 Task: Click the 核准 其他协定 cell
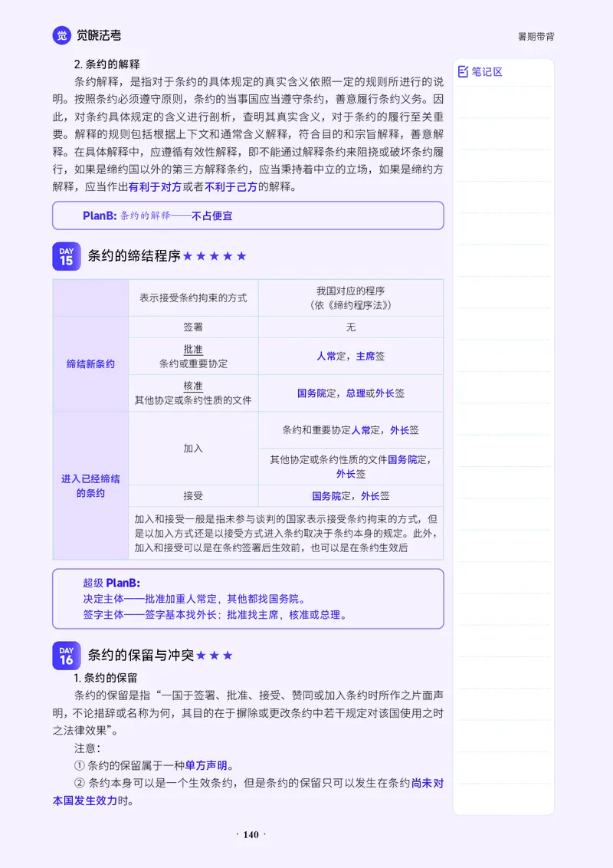coord(193,393)
